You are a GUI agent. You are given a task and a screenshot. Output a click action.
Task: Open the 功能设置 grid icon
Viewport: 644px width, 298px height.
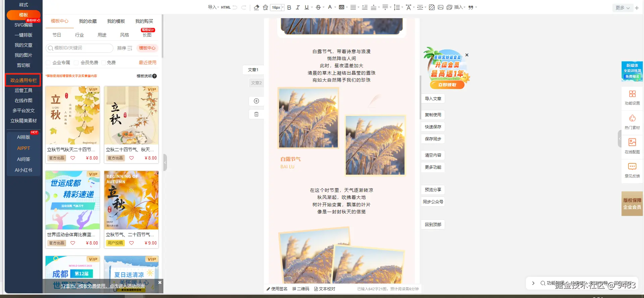tap(632, 94)
